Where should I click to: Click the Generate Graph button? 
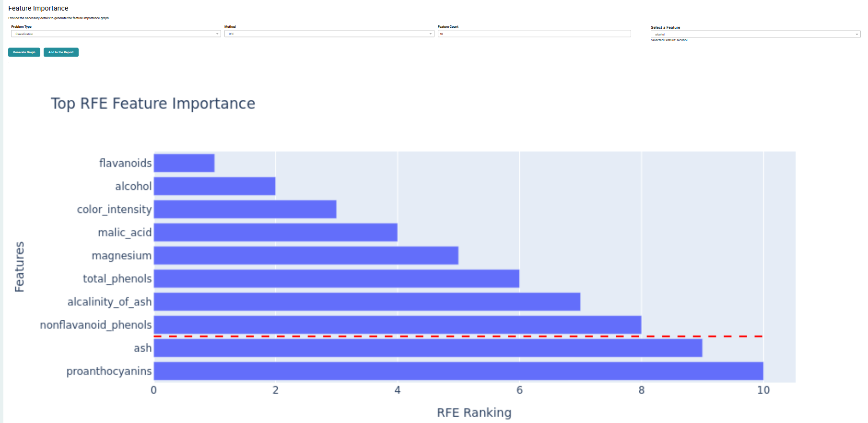tap(24, 52)
